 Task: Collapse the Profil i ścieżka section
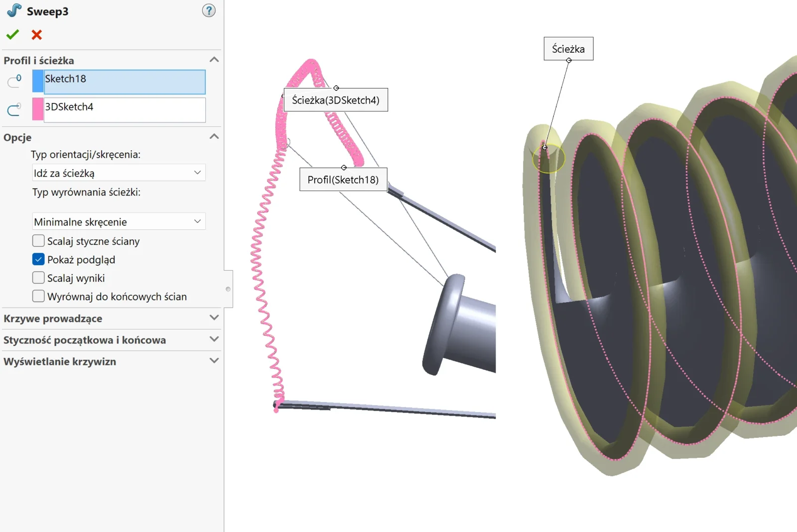214,60
